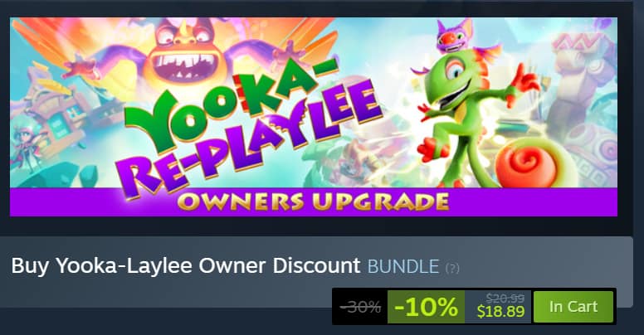Click the BUNDLE label next to the title

402,266
